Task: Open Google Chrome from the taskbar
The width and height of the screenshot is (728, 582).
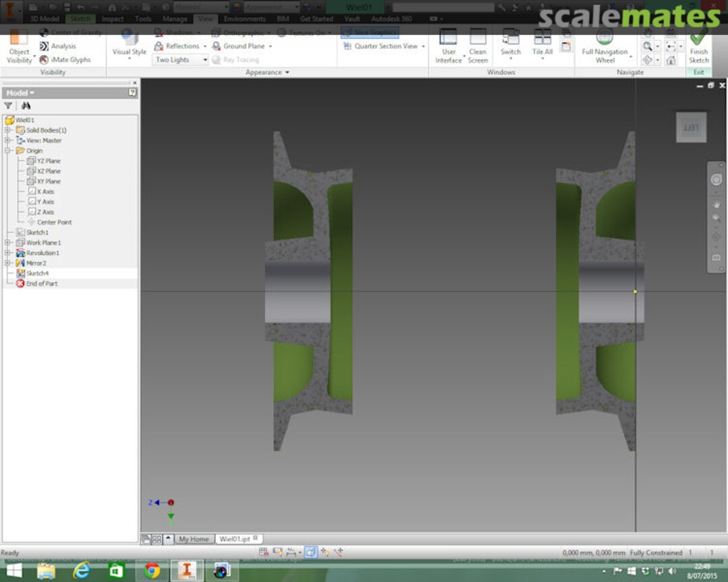Action: tap(152, 571)
